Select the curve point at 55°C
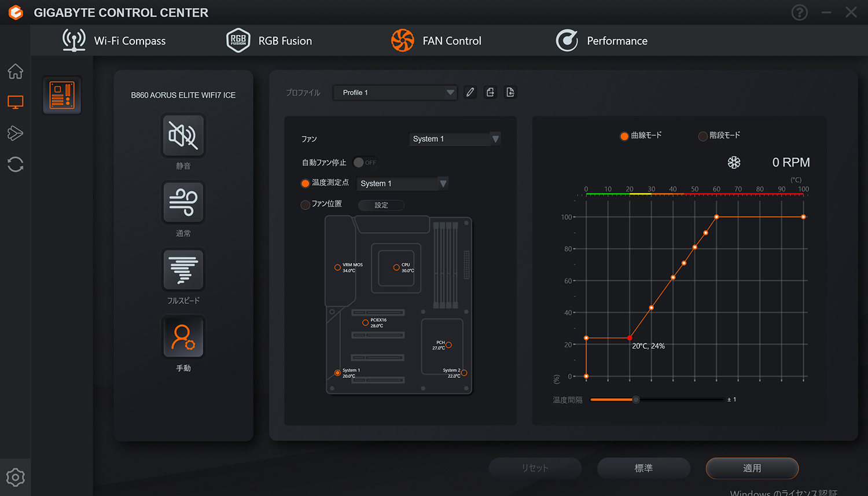The width and height of the screenshot is (868, 496). tap(706, 233)
